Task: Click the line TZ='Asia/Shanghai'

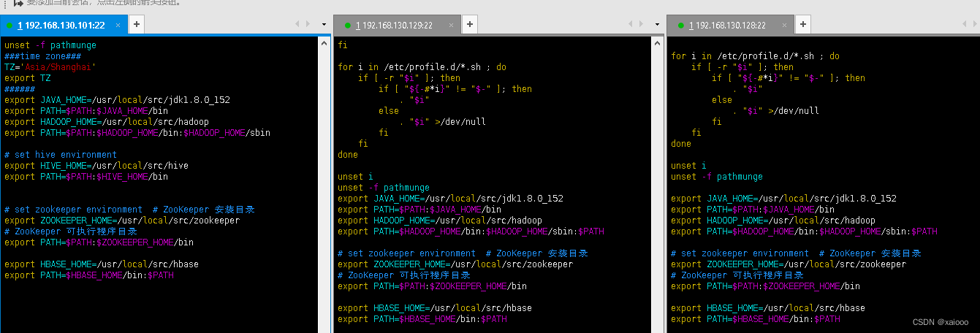Action: pos(50,66)
